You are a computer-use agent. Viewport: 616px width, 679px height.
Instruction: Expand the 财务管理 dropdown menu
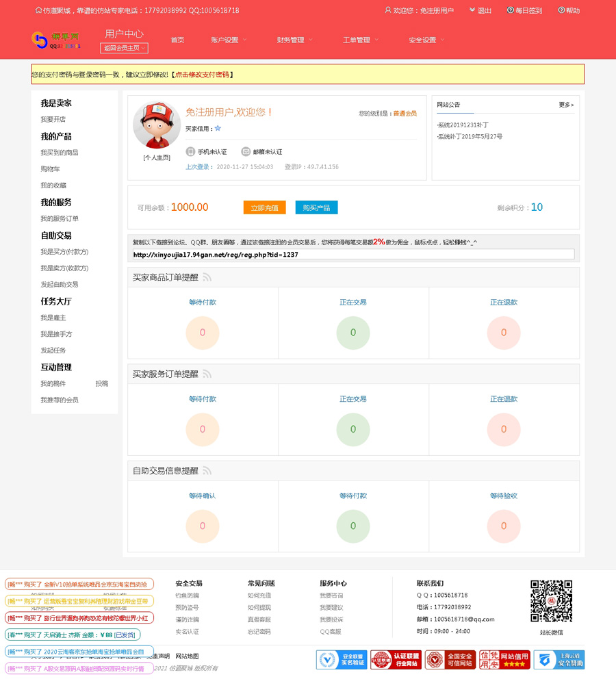(x=294, y=40)
